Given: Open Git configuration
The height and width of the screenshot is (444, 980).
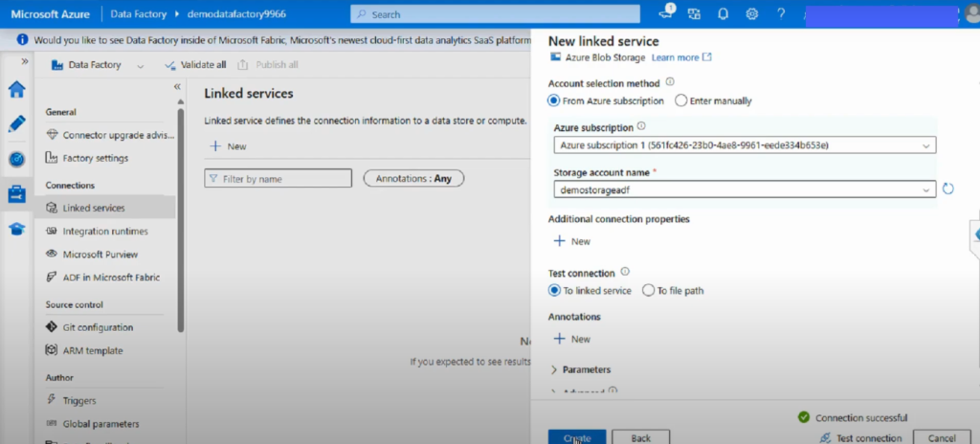Looking at the screenshot, I should [x=89, y=327].
